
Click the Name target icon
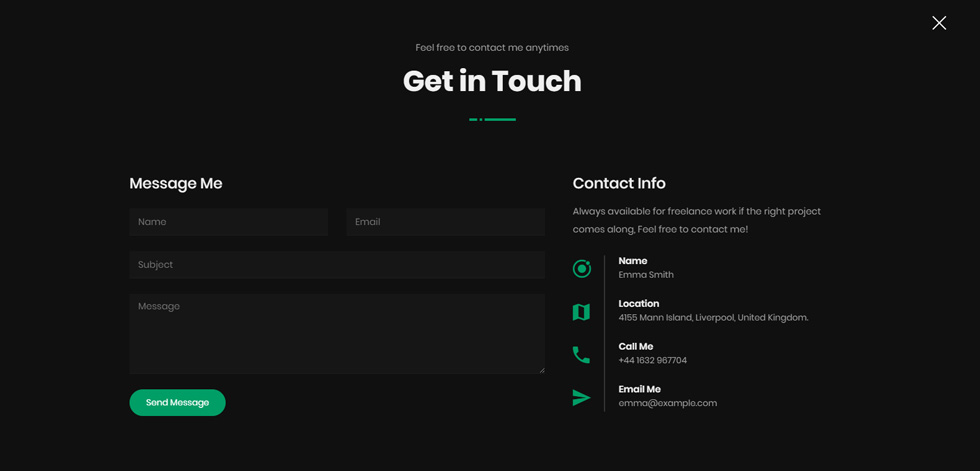[x=581, y=269]
